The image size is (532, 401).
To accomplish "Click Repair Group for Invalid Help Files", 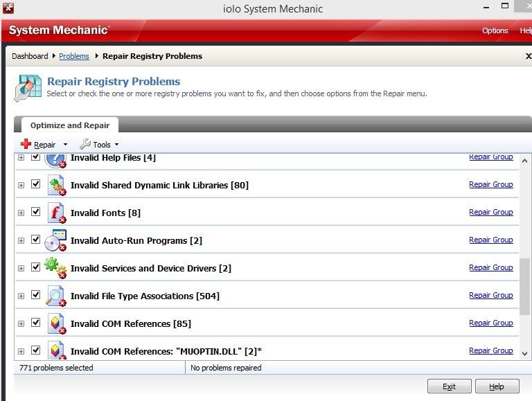I will (x=490, y=157).
